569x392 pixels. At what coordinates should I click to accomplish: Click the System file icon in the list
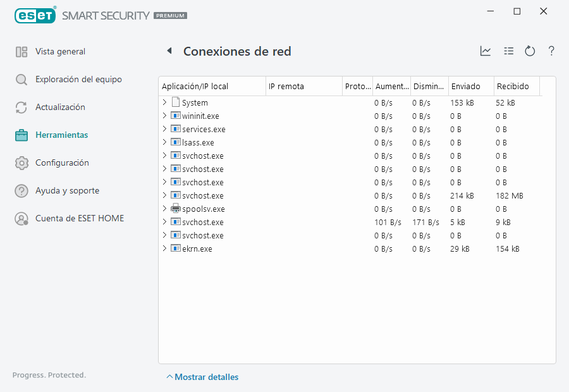176,102
